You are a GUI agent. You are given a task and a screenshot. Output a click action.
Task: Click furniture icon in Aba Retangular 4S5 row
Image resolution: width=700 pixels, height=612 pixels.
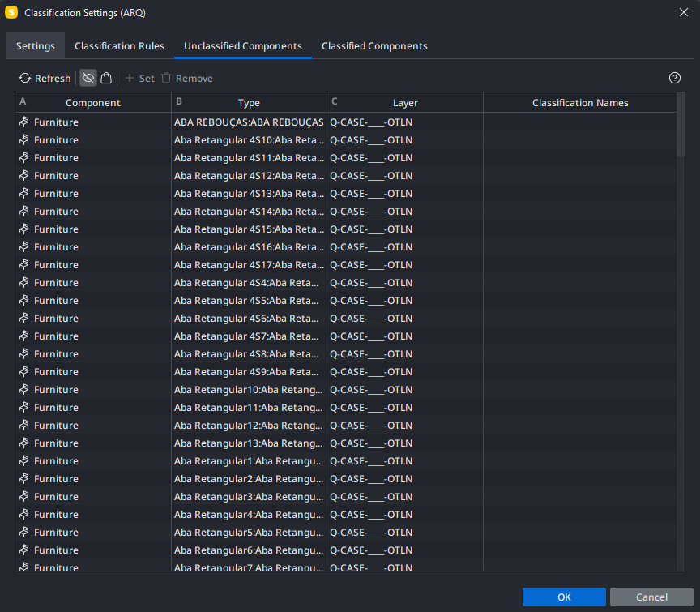coord(24,301)
